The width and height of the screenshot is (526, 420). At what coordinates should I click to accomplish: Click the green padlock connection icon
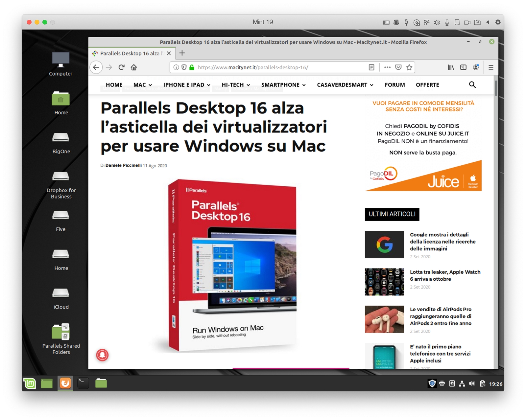[x=192, y=67]
